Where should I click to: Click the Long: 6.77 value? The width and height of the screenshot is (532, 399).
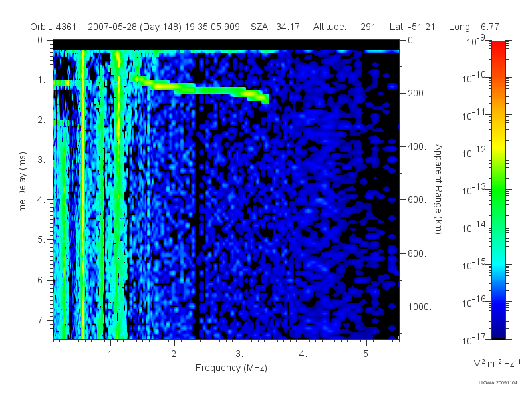click(x=473, y=27)
